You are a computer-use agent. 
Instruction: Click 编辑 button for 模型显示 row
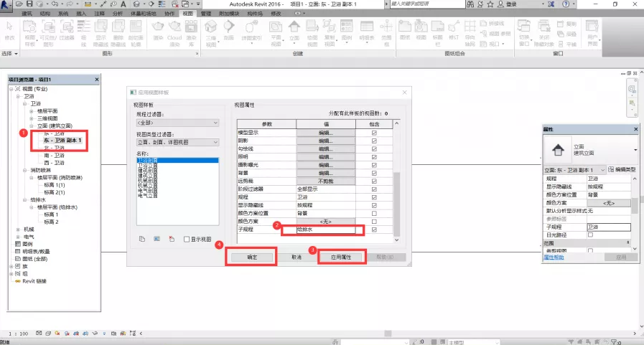pos(326,133)
